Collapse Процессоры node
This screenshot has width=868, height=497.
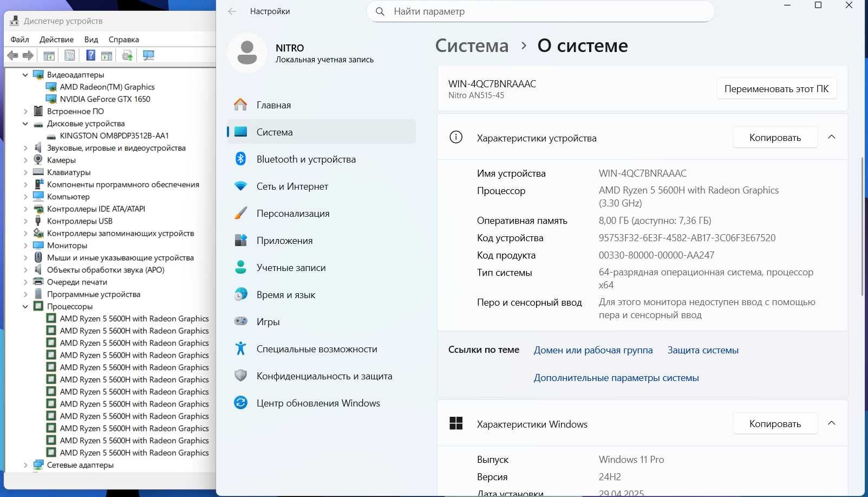click(x=25, y=306)
